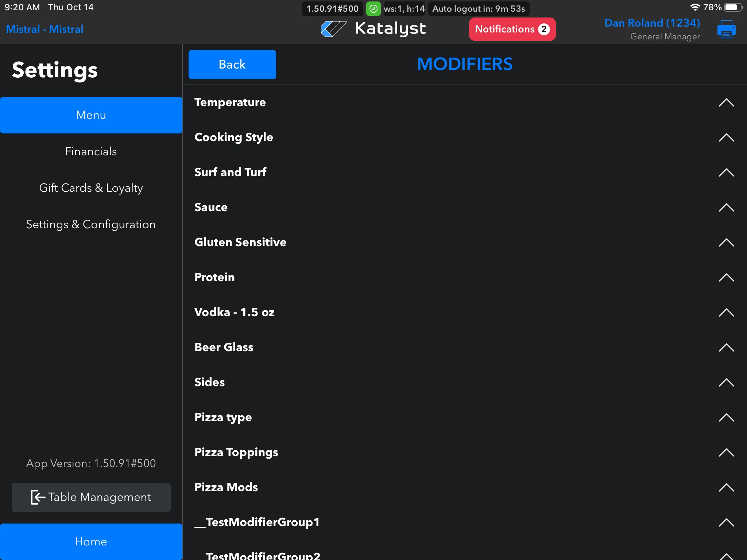Toggle the Vodka - 1.5 oz chevron
Viewport: 747px width, 560px height.
pos(726,312)
